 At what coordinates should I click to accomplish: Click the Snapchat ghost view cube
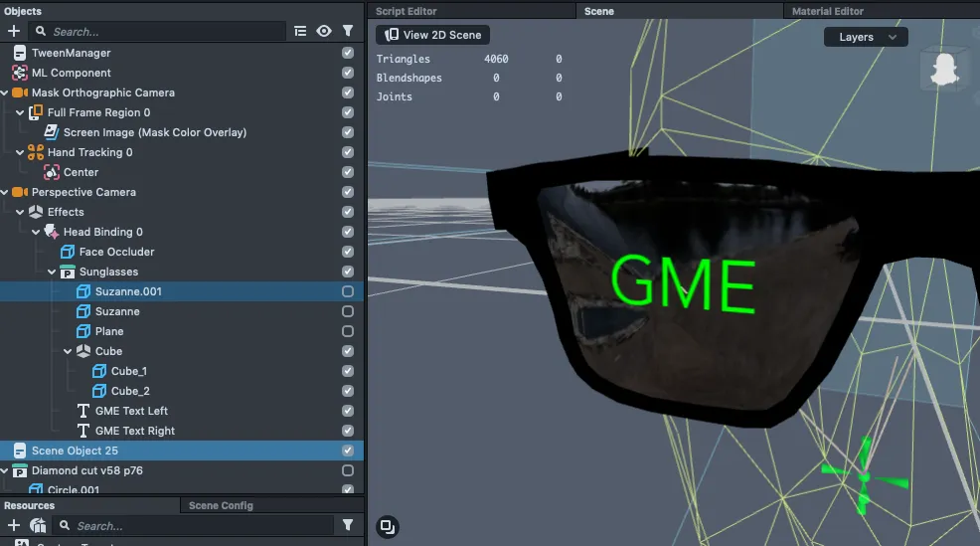pos(944,69)
